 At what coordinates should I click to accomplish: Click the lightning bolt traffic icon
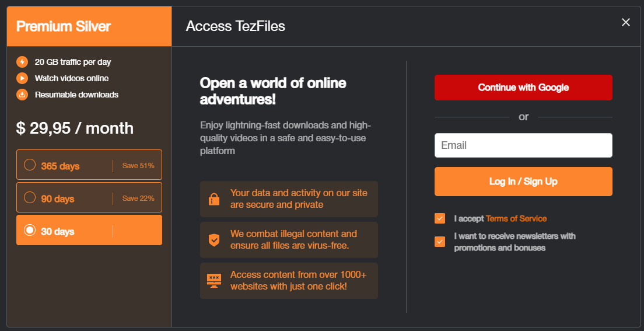[22, 62]
